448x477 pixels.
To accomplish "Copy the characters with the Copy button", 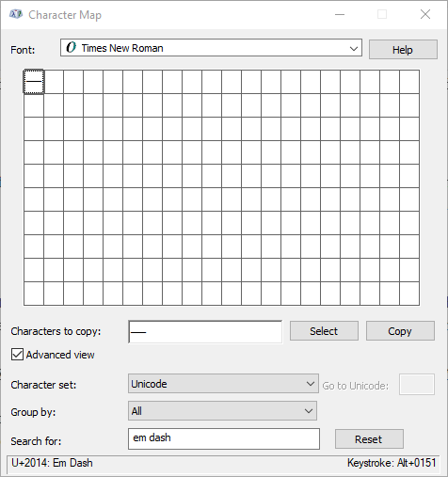I will (x=400, y=331).
